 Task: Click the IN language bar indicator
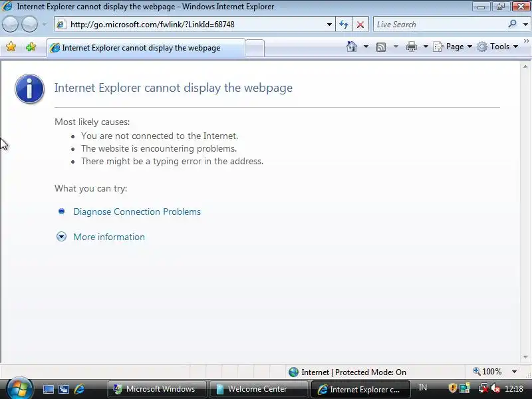coord(423,388)
